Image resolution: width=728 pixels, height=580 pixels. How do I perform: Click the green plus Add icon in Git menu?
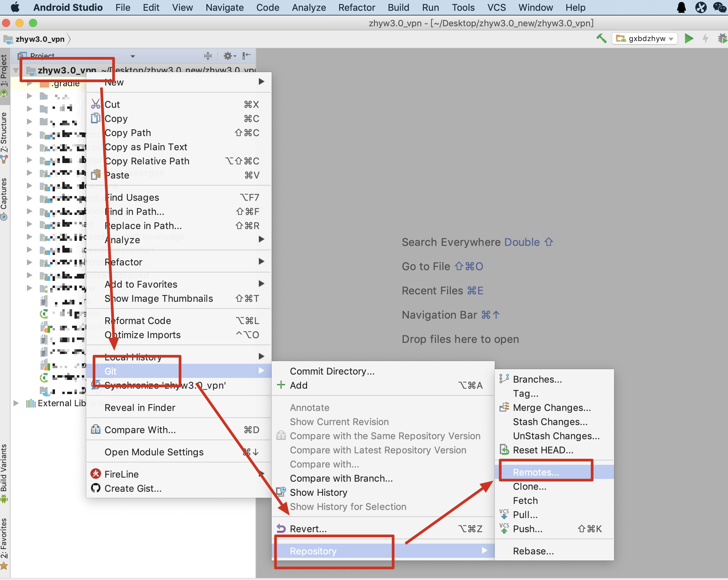(281, 385)
